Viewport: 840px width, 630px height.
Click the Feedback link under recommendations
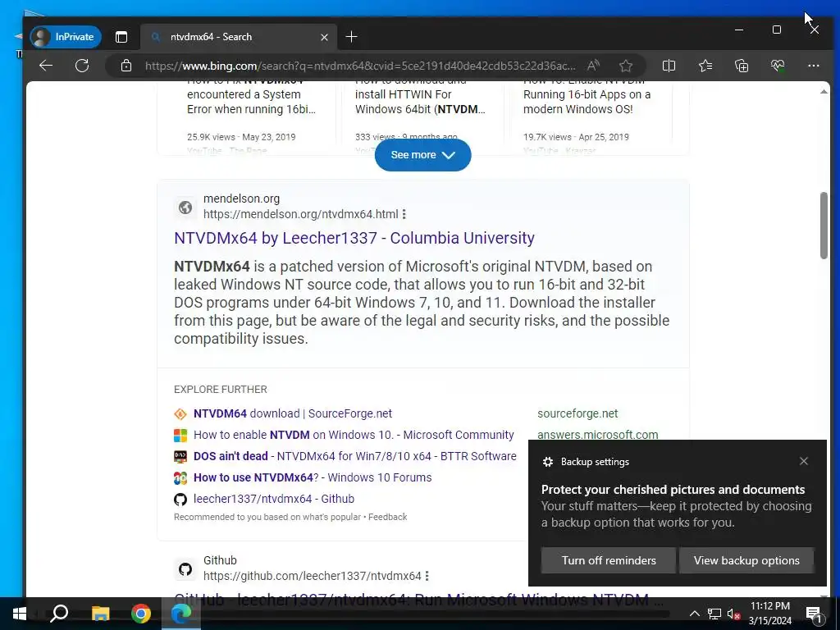click(388, 517)
